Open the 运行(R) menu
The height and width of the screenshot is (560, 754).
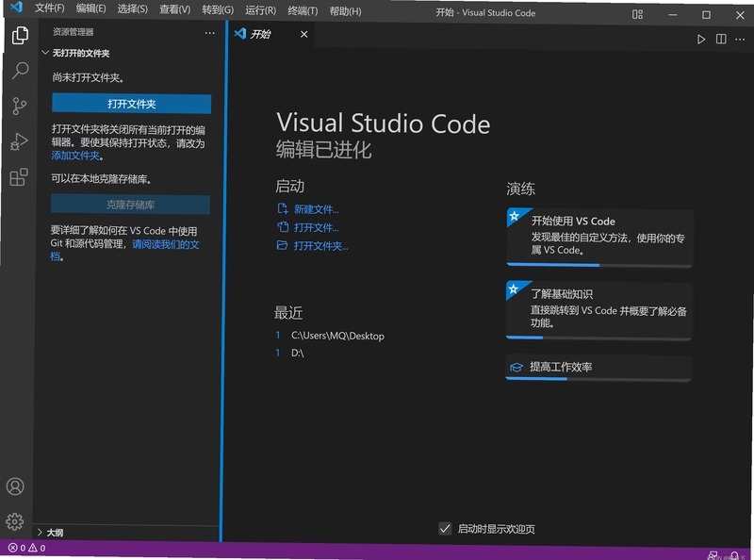click(x=261, y=10)
